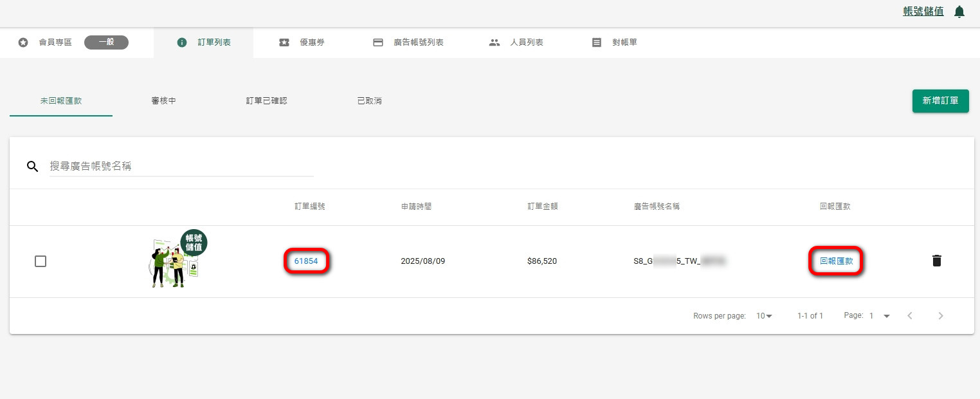Tick the checkbox for order 61854
Image resolution: width=980 pixels, height=399 pixels.
pyautogui.click(x=41, y=261)
